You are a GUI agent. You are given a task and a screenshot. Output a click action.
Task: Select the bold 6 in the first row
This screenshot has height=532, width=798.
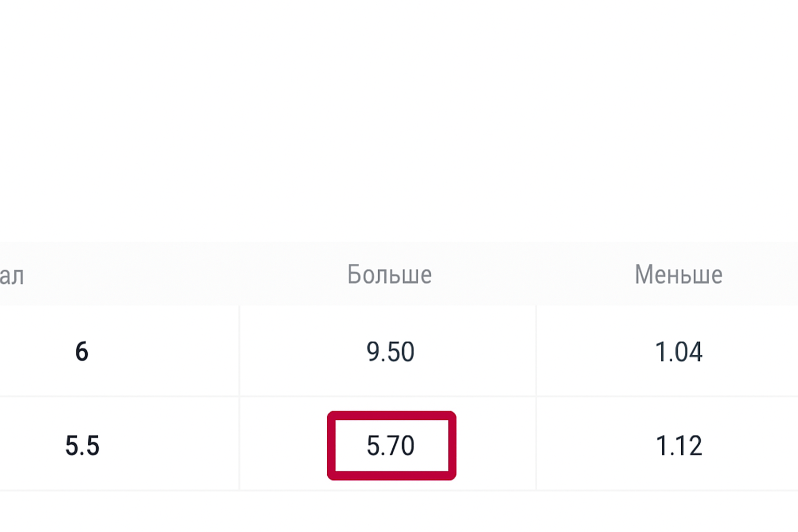coord(82,352)
